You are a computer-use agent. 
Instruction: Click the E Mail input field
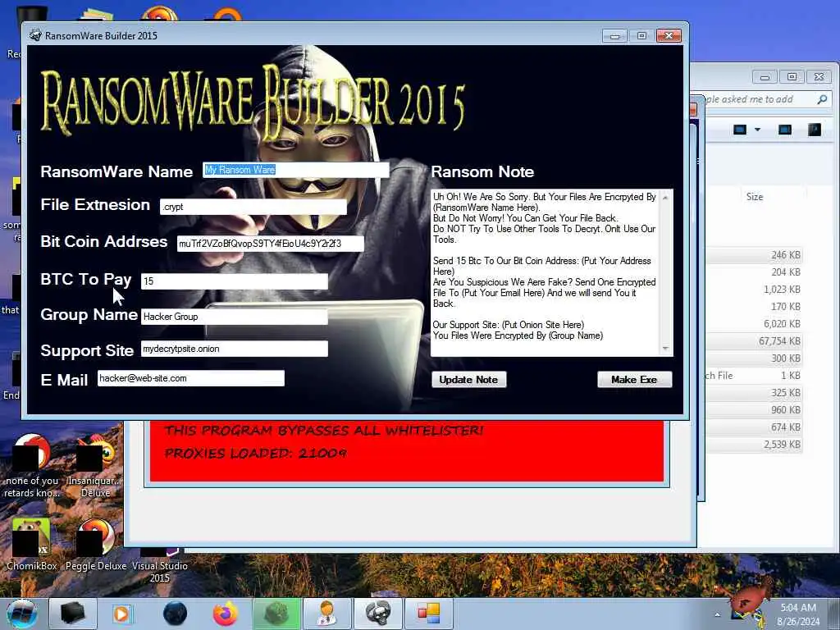[x=190, y=378]
